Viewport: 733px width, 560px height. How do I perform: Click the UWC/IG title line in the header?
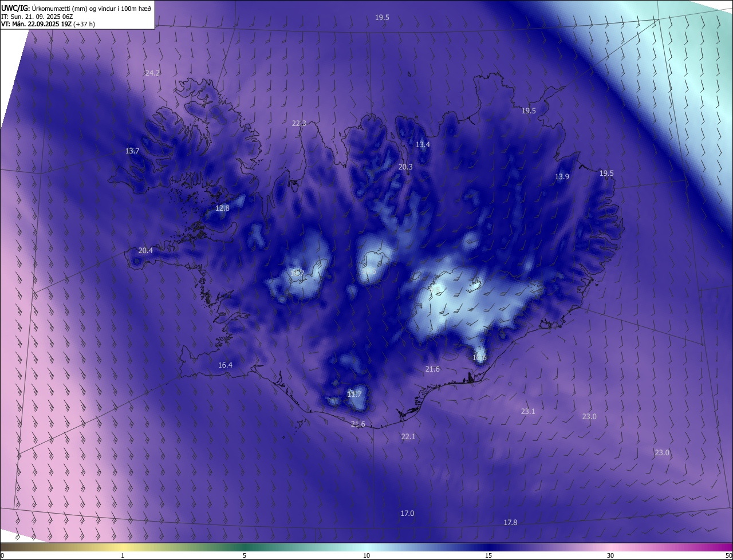click(76, 8)
